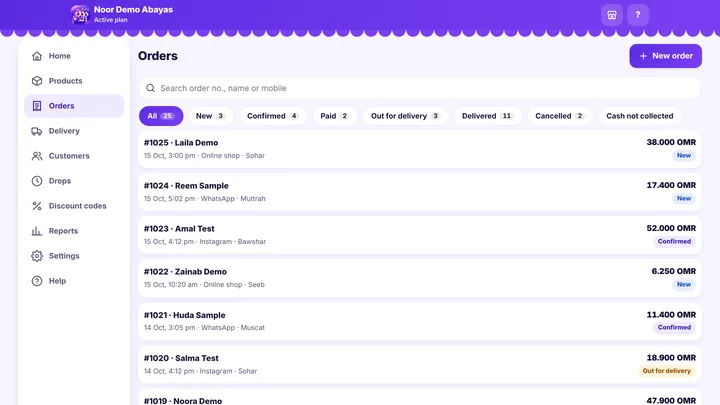Click the Drops clock icon
This screenshot has height=405, width=720.
click(x=37, y=181)
